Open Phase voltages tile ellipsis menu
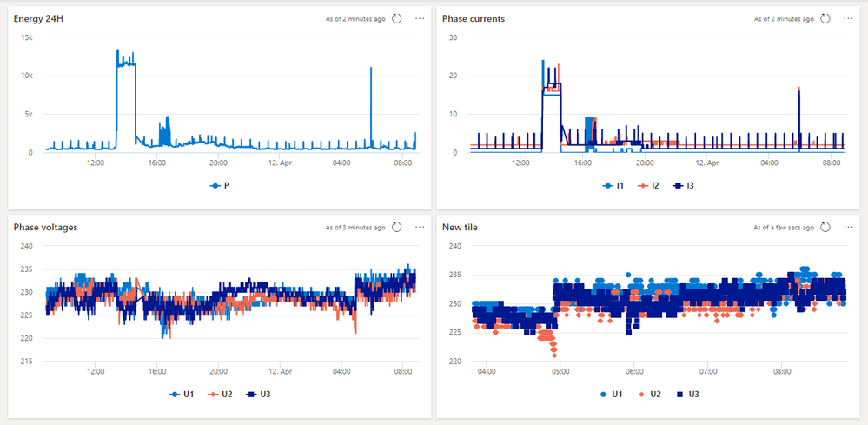The image size is (868, 425). click(x=420, y=227)
